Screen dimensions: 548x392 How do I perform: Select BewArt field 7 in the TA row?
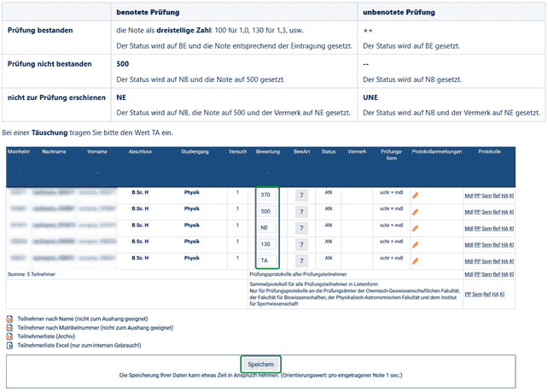coord(301,260)
